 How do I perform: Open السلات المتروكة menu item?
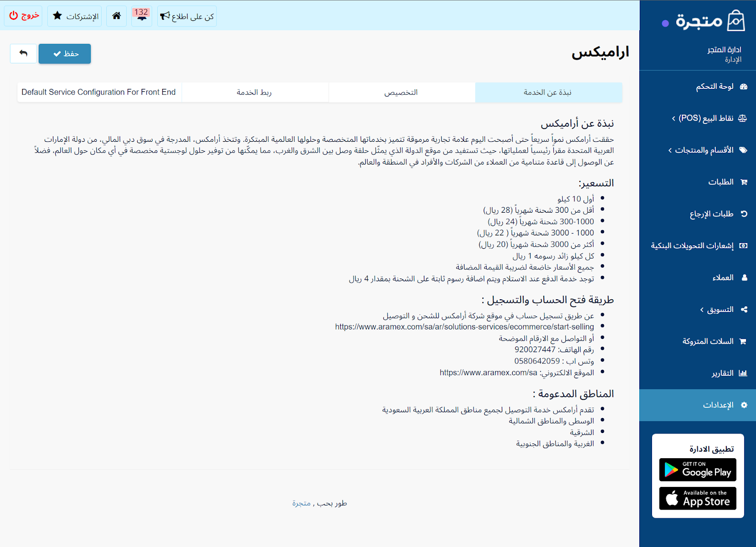pyautogui.click(x=698, y=341)
